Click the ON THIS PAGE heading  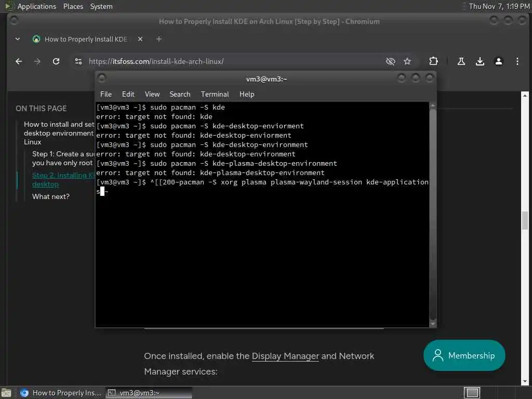[41, 109]
